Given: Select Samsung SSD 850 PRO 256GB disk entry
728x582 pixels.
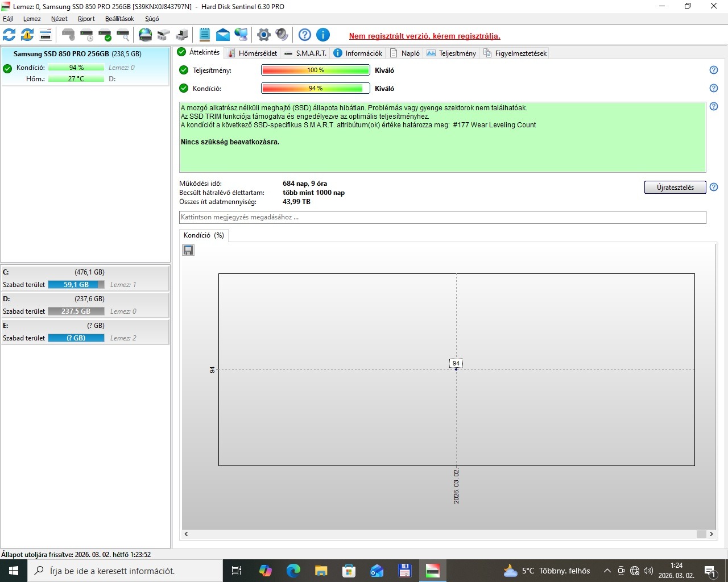Looking at the screenshot, I should click(x=85, y=66).
